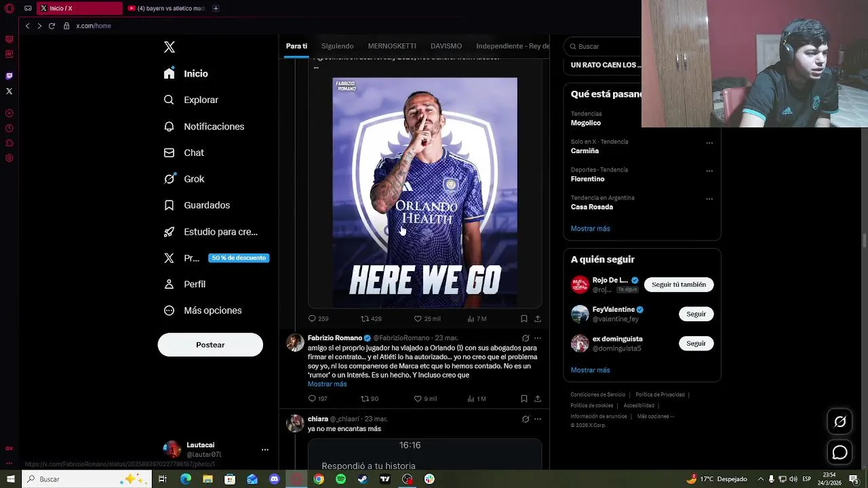The width and height of the screenshot is (868, 488).
Task: Open a new browser tab
Action: tap(216, 8)
